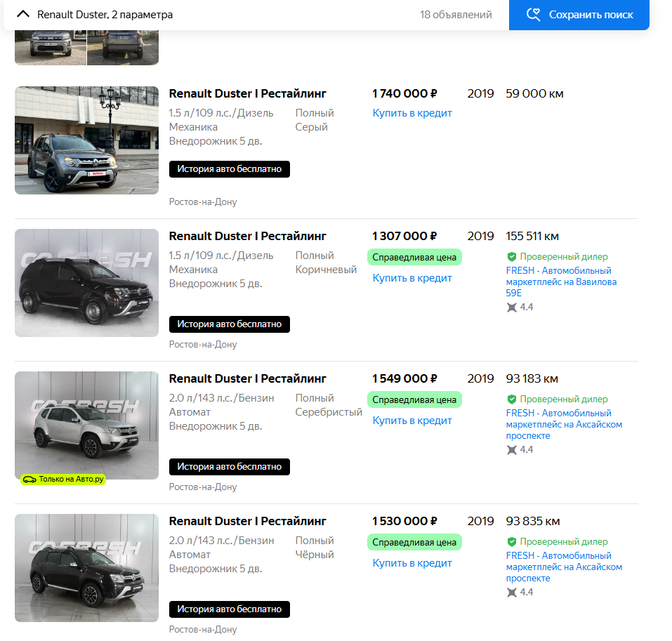Open listing title priced 1 530 000 ₽
The height and width of the screenshot is (641, 672).
(247, 521)
